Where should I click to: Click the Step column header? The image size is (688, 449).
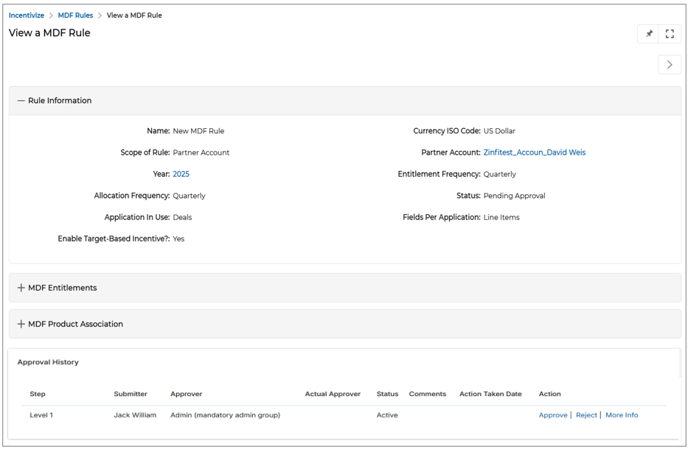click(x=38, y=394)
